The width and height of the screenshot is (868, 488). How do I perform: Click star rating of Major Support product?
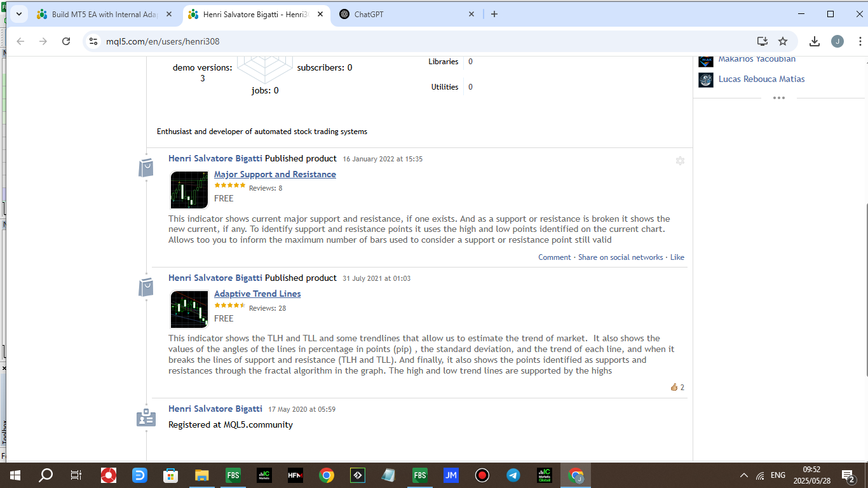tap(230, 185)
